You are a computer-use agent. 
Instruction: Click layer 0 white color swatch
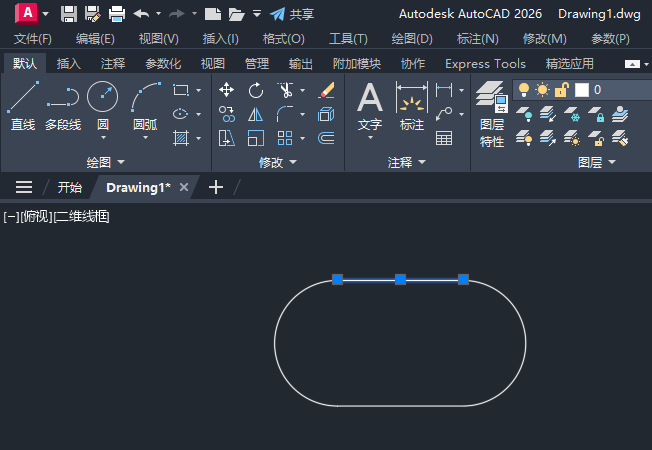[x=582, y=89]
